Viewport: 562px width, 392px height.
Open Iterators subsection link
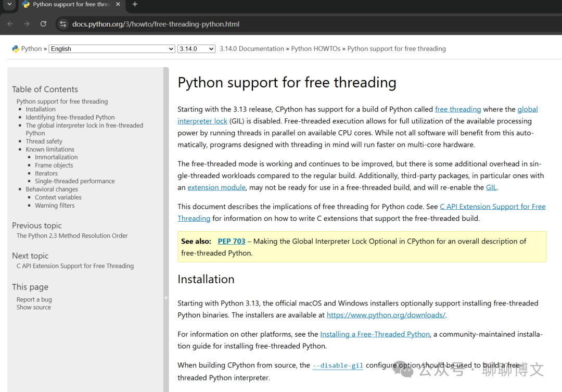pyautogui.click(x=46, y=173)
